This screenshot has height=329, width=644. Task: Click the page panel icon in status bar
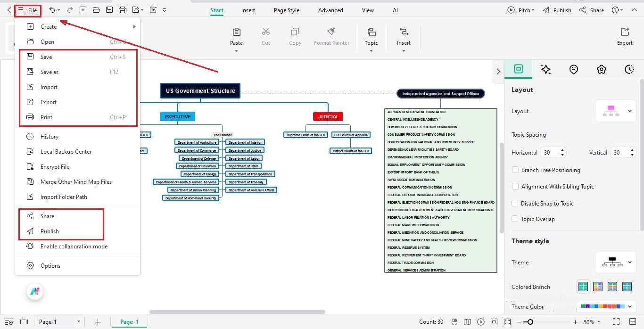coord(24,322)
